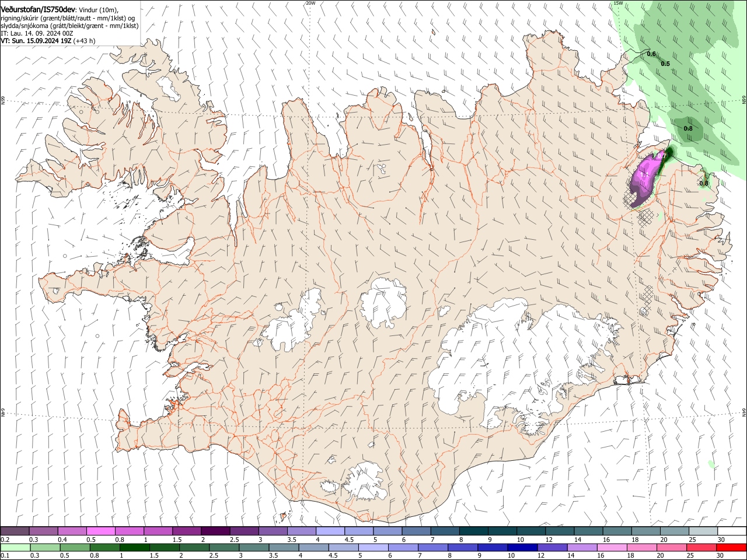Pick the palest green 0.1–0.3 rain swatch
The height and width of the screenshot is (560, 747).
point(15,548)
